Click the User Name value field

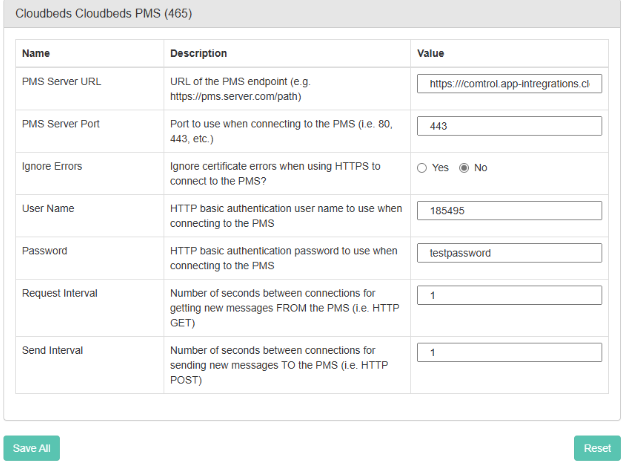(509, 211)
